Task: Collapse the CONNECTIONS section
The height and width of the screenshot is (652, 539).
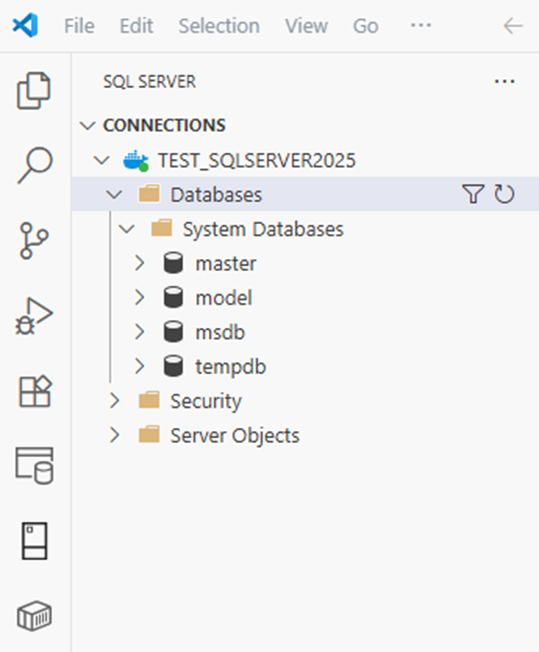Action: [x=88, y=126]
